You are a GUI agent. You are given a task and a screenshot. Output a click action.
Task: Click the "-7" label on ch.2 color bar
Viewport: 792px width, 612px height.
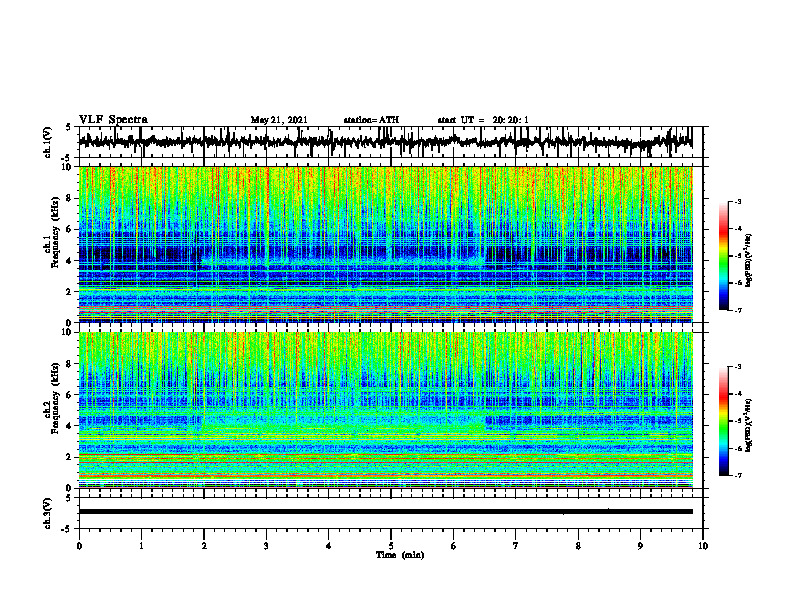[738, 475]
